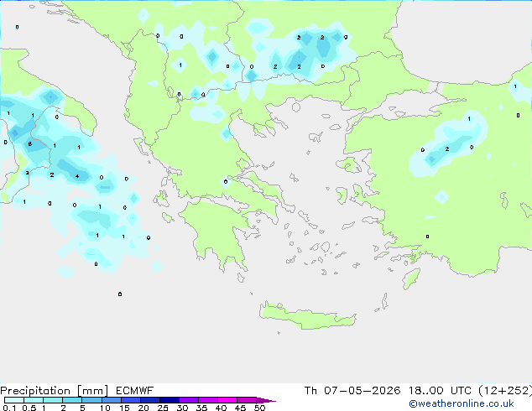The height and width of the screenshot is (411, 532).
Task: Click the '50' legend value label
Action: (259, 408)
